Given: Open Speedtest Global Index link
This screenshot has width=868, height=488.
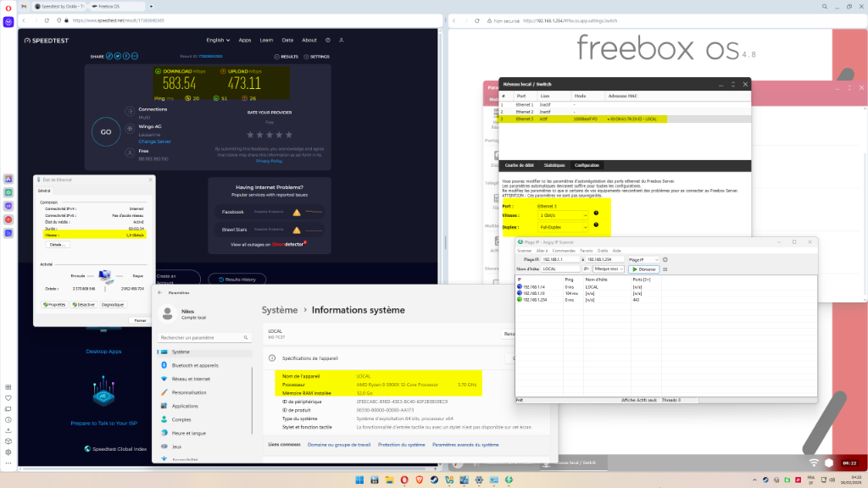Looking at the screenshot, I should tap(115, 449).
